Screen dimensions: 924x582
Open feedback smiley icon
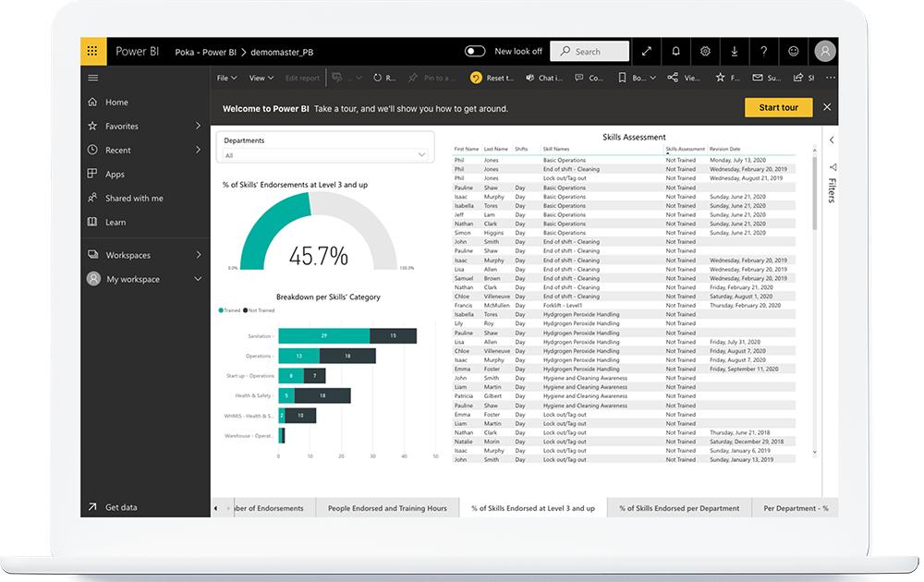coord(794,51)
